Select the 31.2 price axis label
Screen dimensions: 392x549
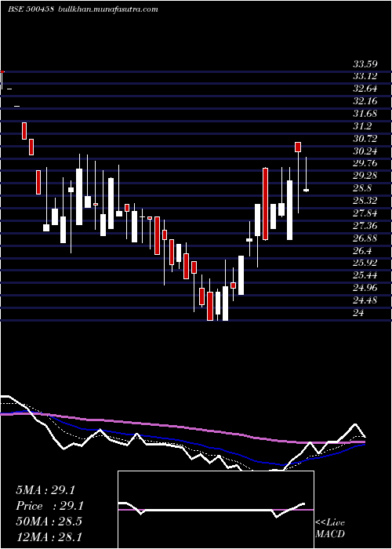(x=362, y=126)
